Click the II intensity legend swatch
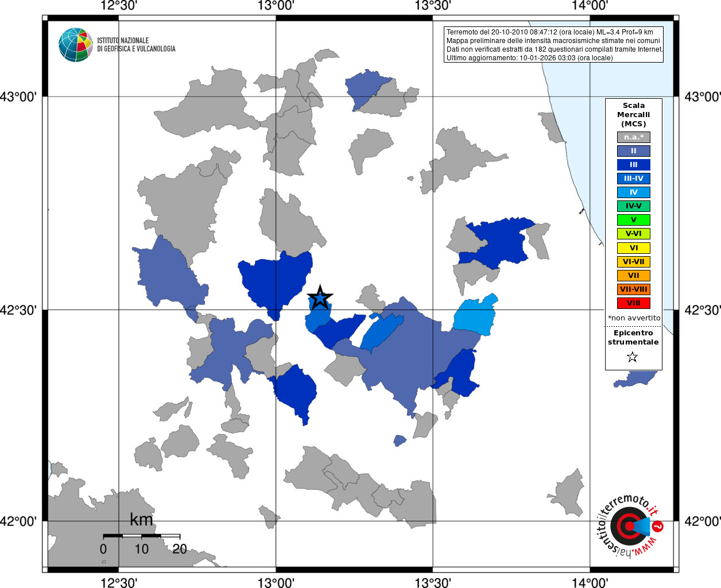The image size is (721, 588). [x=634, y=151]
